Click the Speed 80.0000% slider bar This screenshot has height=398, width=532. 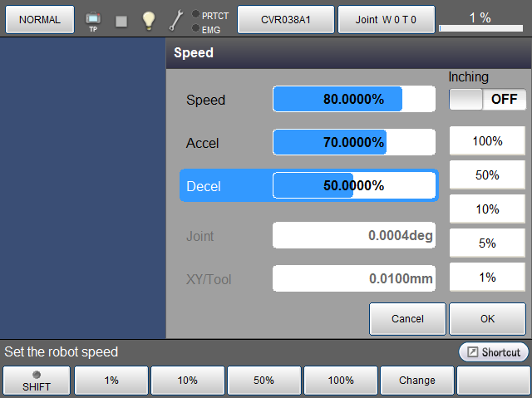coord(353,99)
